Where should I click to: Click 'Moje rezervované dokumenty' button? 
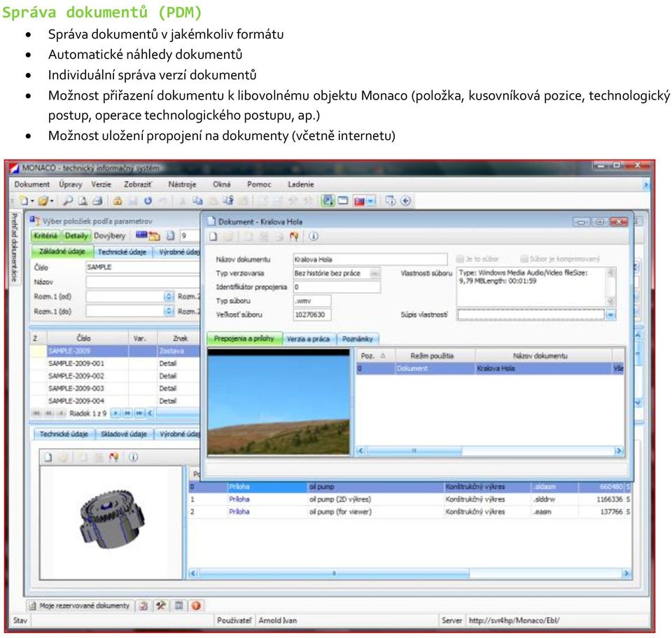click(x=80, y=605)
